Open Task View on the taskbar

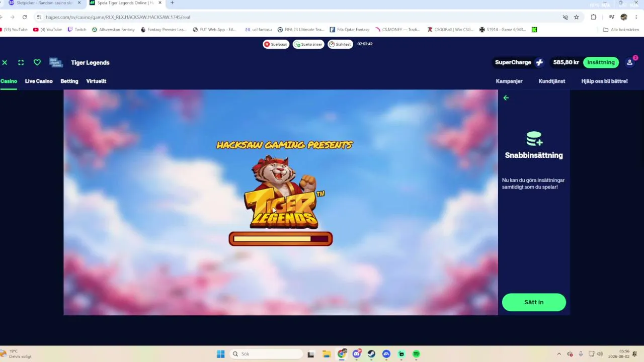coord(311,354)
